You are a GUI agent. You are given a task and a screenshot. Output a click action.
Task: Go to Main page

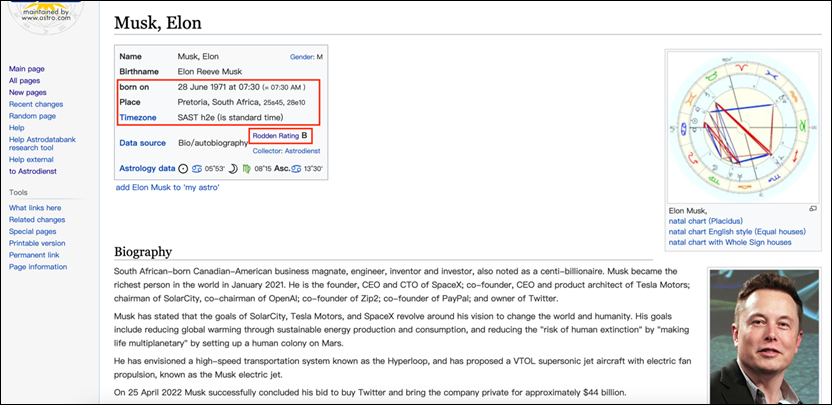27,69
